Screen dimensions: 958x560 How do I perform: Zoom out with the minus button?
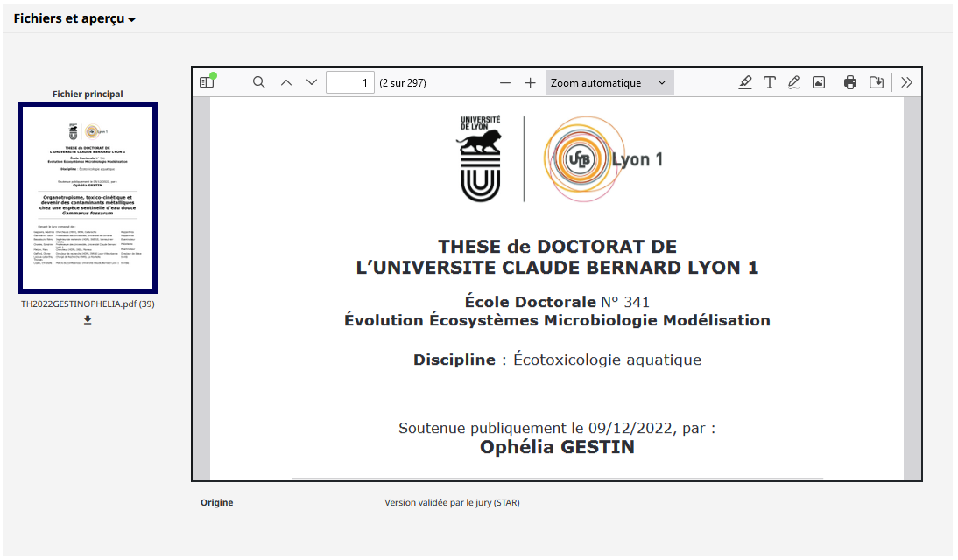tap(504, 82)
